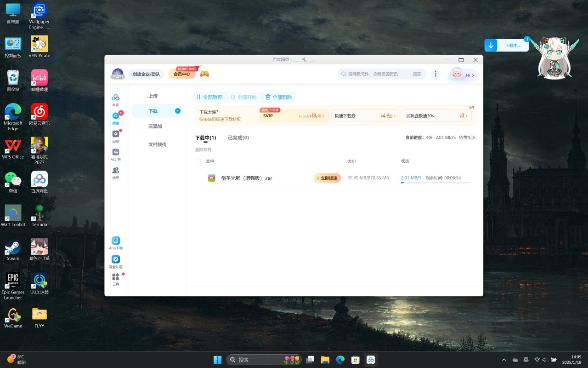588x368 pixels.
Task: Click the game controller icon
Action: point(204,74)
